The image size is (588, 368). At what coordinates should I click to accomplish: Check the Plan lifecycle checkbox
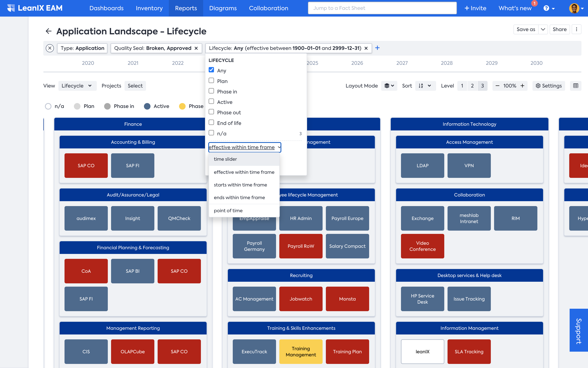(211, 80)
